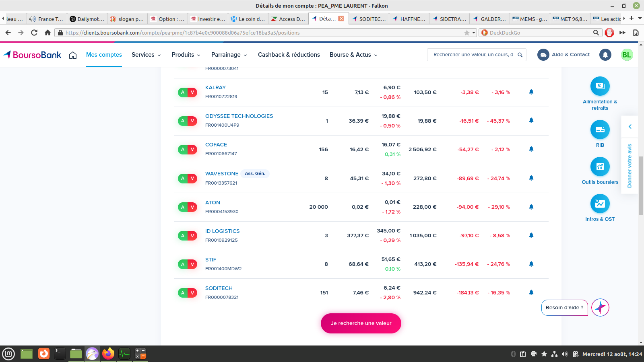This screenshot has width=644, height=362.
Task: Launch the terminal from the taskbar
Action: 60,354
